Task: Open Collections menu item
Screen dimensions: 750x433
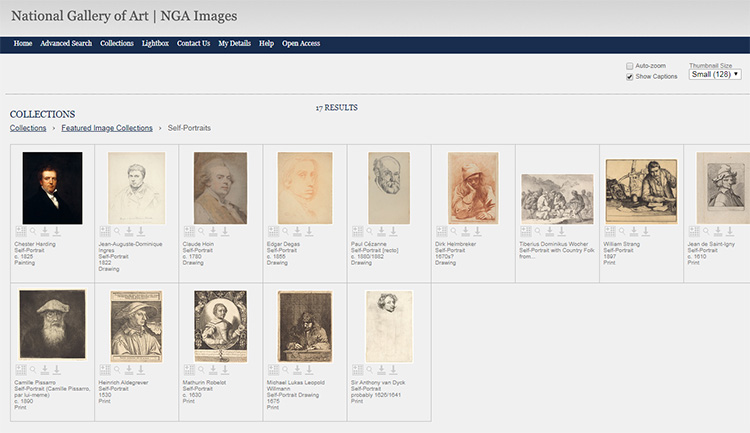Action: (117, 44)
